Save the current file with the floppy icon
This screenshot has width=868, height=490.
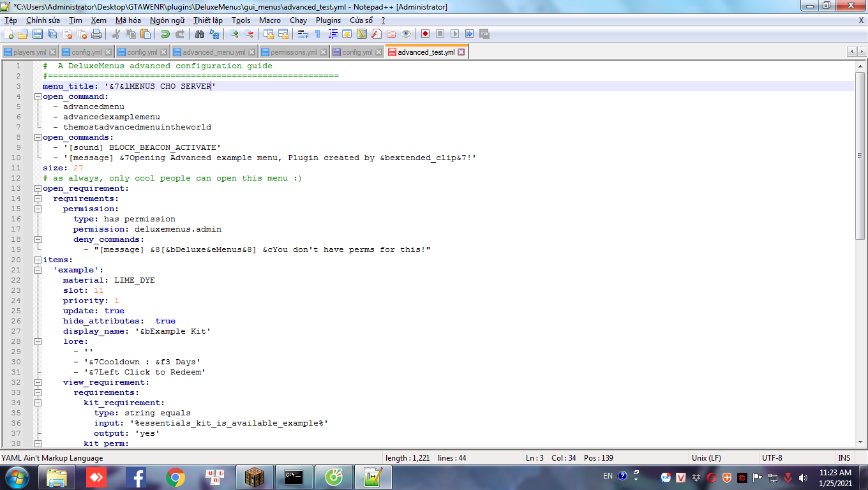click(x=38, y=34)
